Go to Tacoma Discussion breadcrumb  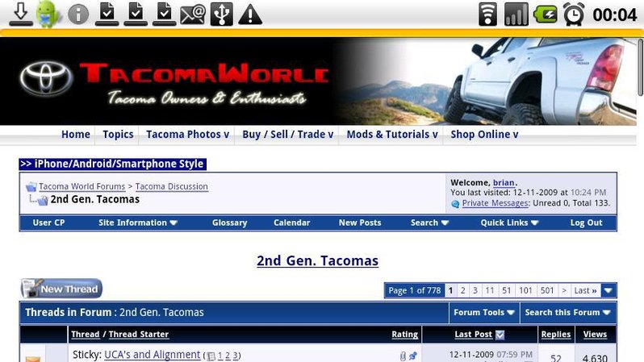[172, 186]
